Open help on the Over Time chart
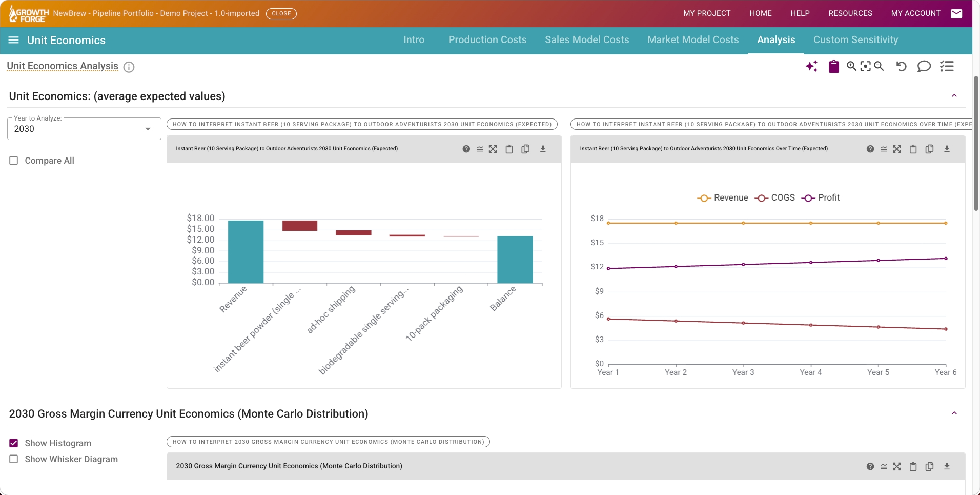 click(x=870, y=149)
